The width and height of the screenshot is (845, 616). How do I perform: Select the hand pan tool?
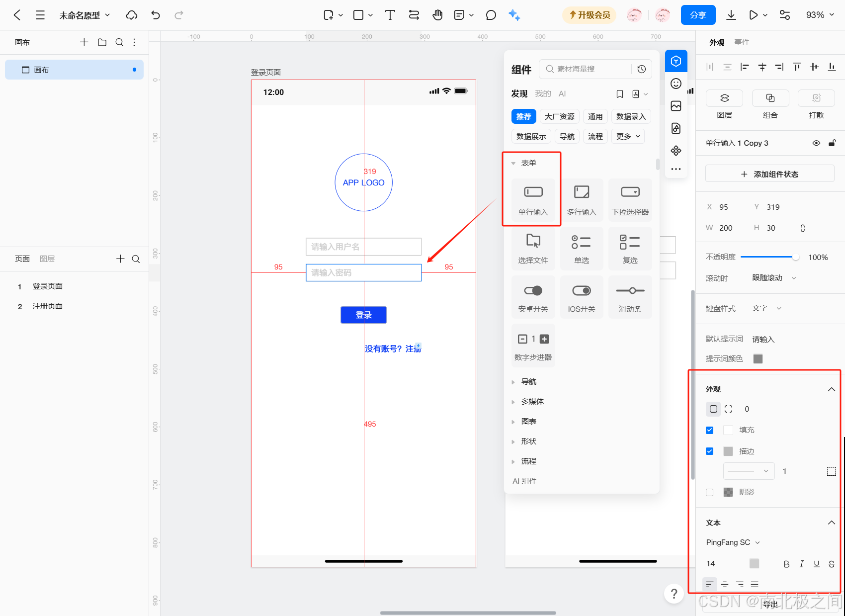tap(437, 15)
